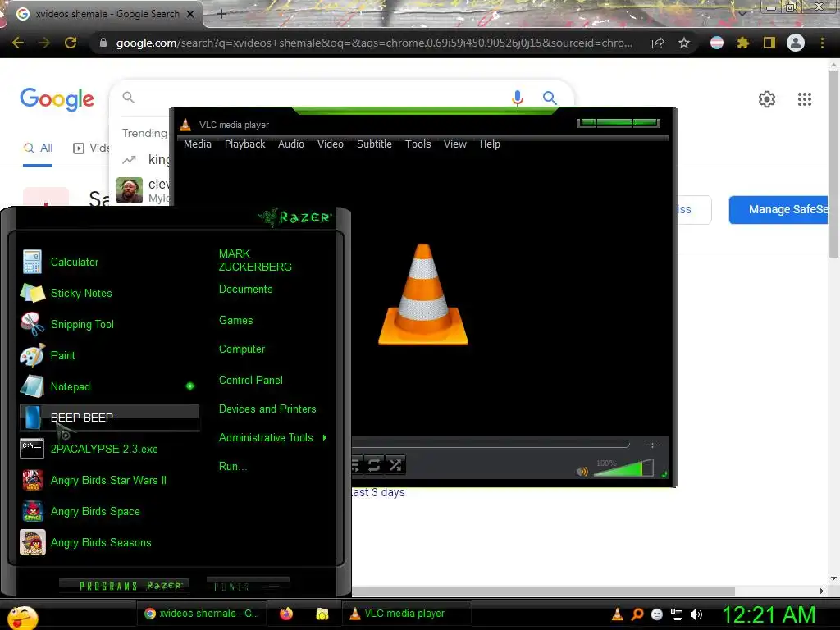Image resolution: width=840 pixels, height=630 pixels.
Task: Open the Snipping Tool entry
Action: click(109, 324)
